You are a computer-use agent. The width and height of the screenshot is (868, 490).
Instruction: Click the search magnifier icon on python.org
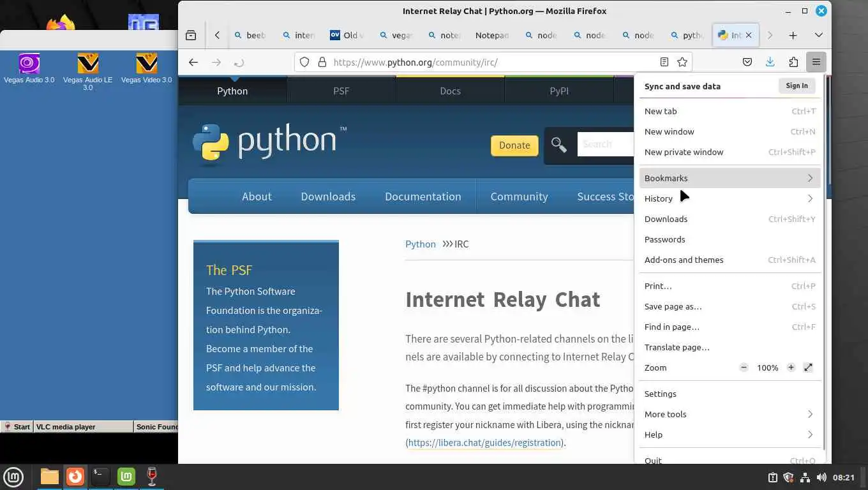pyautogui.click(x=558, y=145)
